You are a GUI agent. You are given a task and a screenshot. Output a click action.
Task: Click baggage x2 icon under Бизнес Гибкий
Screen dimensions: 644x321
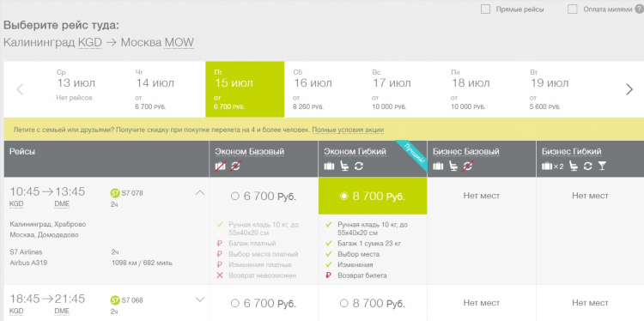(x=552, y=166)
